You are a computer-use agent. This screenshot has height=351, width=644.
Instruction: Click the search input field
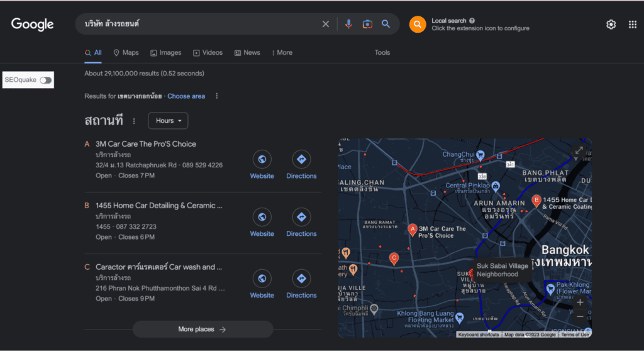tap(201, 24)
